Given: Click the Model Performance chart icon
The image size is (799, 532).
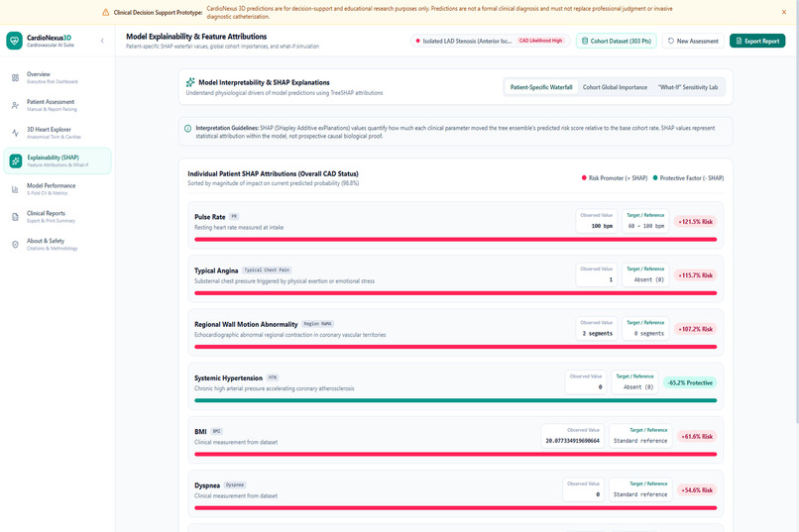Looking at the screenshot, I should (x=15, y=189).
